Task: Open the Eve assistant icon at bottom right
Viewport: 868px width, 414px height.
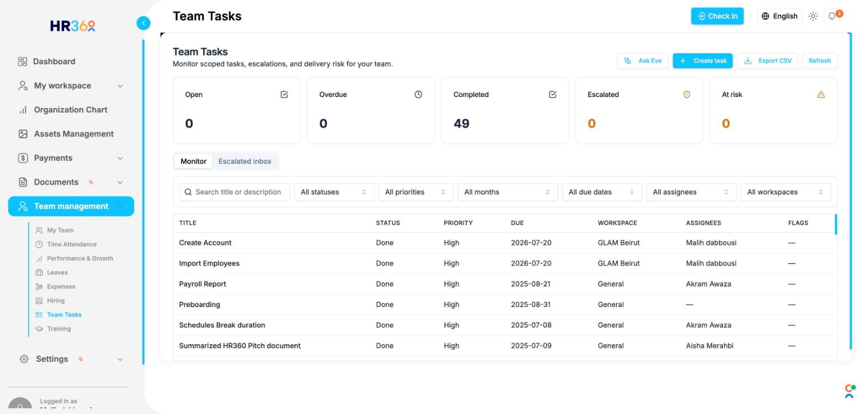Action: pos(850,391)
